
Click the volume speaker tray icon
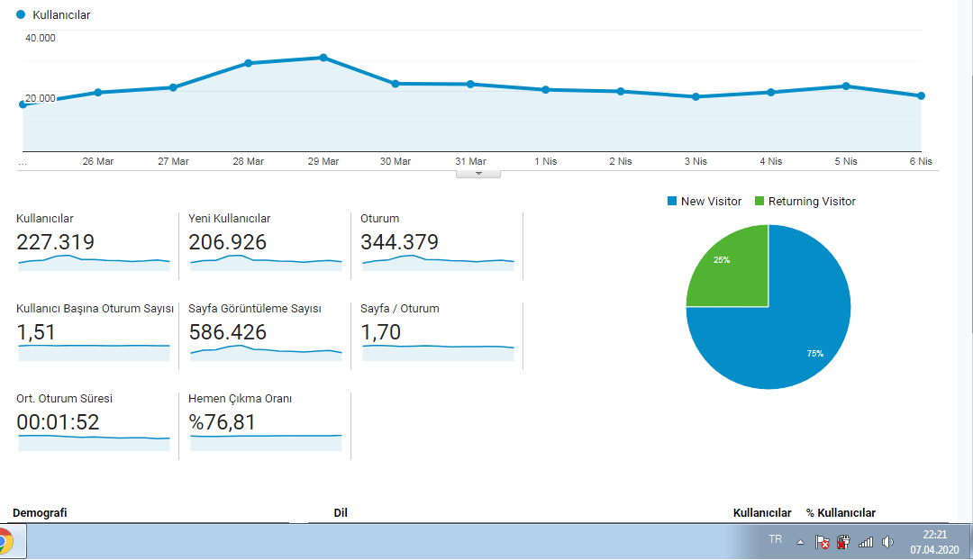888,542
